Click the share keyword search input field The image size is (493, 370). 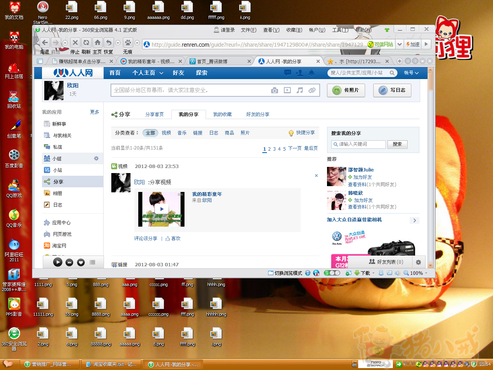pos(359,144)
